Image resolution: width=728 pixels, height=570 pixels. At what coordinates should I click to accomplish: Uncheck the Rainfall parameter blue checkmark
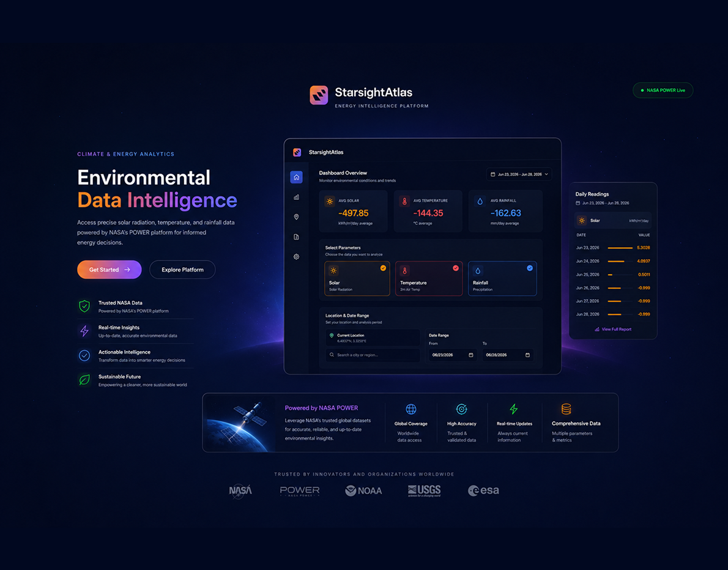pyautogui.click(x=530, y=268)
